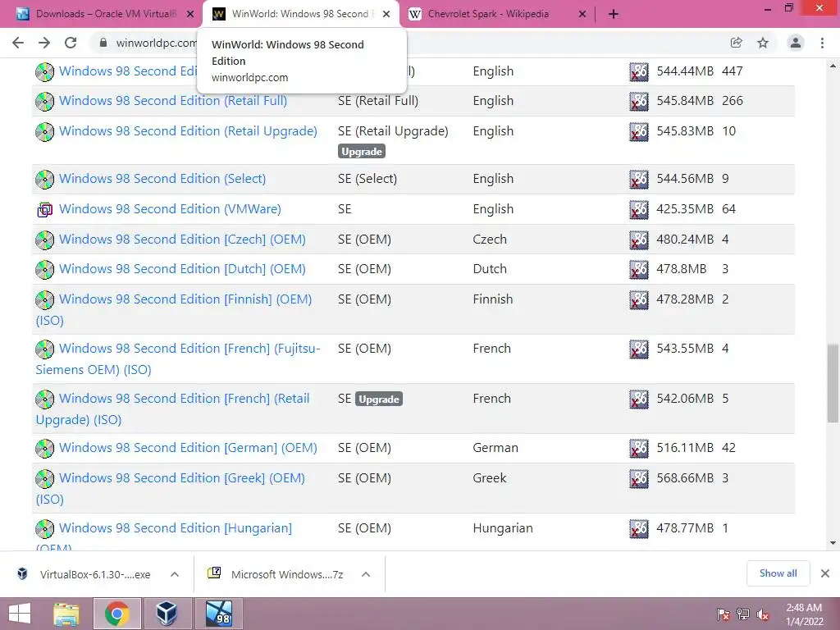
Task: Open VirtualBox from the taskbar
Action: point(167,614)
